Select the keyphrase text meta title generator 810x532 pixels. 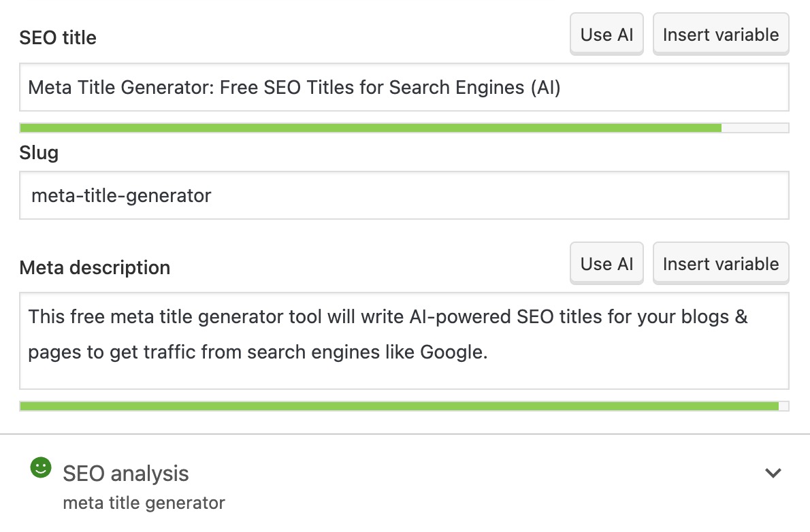pos(143,503)
